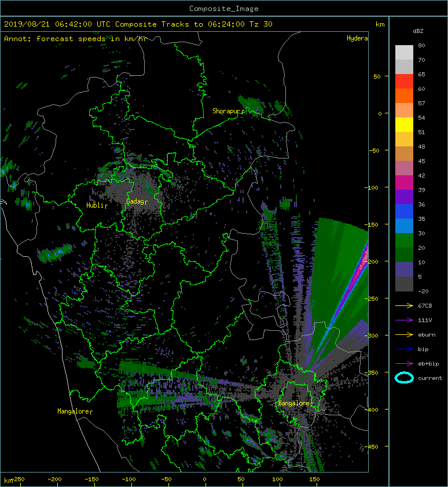448x487 pixels.
Task: Click the magenta eb+bip arrow legend icon
Action: tap(404, 363)
